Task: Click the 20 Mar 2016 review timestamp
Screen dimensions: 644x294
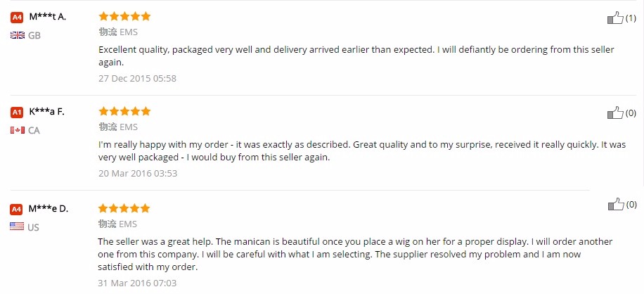Action: [x=137, y=173]
